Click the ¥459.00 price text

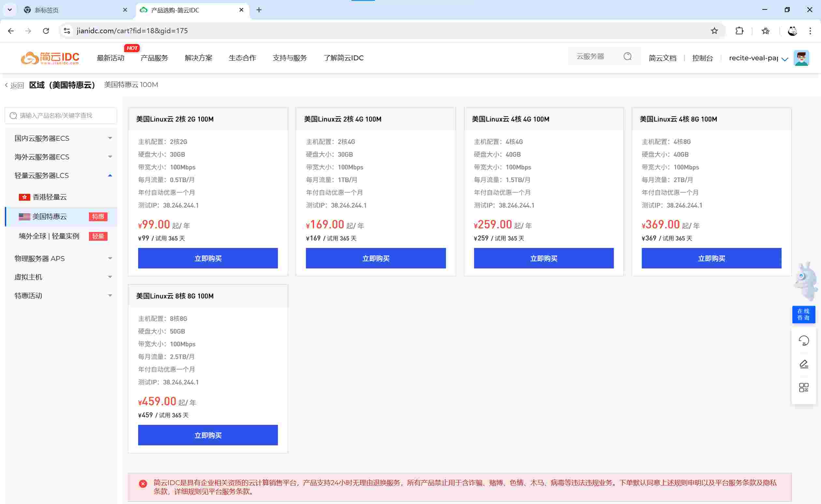pyautogui.click(x=157, y=401)
